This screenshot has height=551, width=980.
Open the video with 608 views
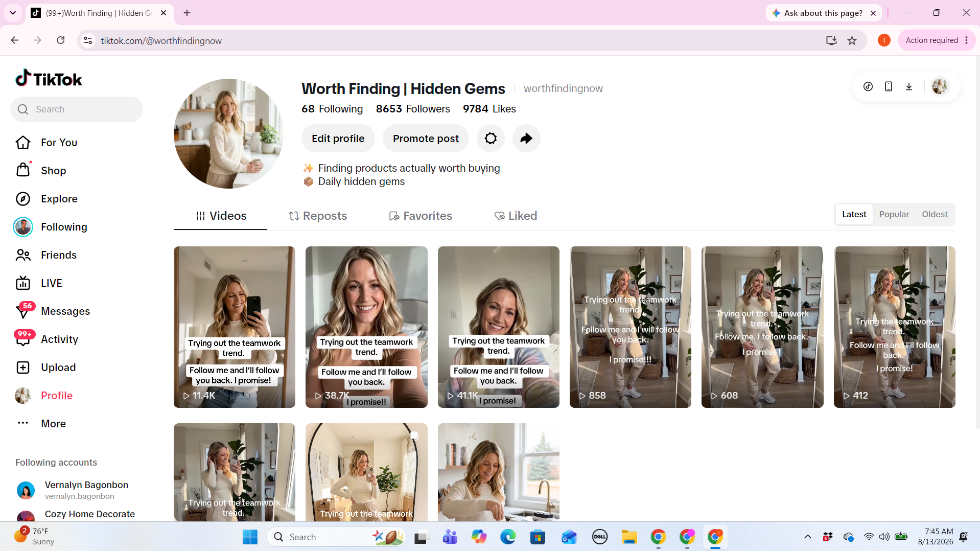762,327
